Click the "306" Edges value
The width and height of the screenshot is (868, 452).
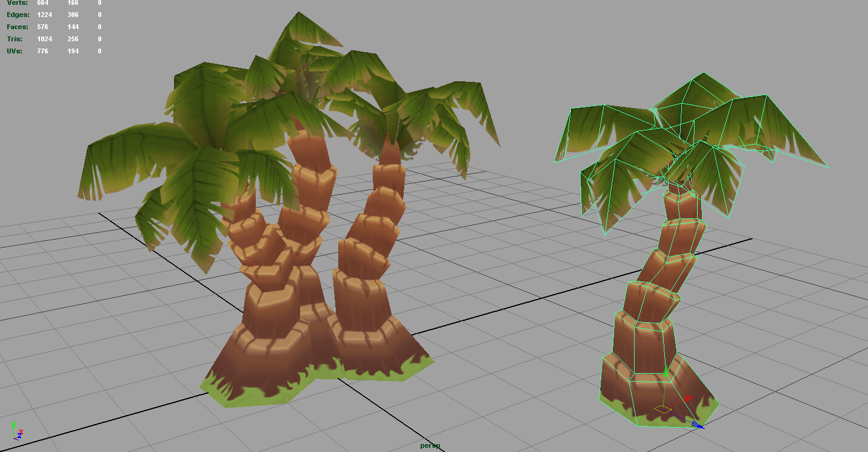[73, 15]
